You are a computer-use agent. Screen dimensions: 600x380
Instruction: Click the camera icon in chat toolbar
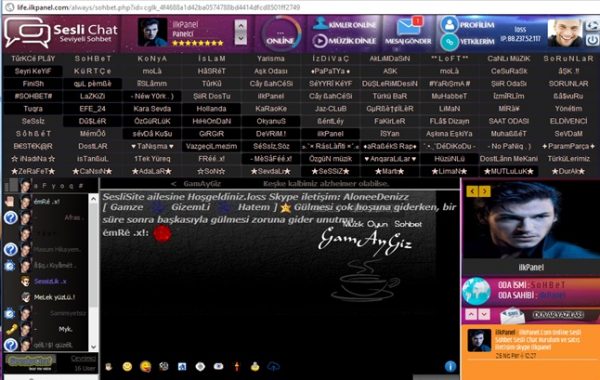point(218,367)
